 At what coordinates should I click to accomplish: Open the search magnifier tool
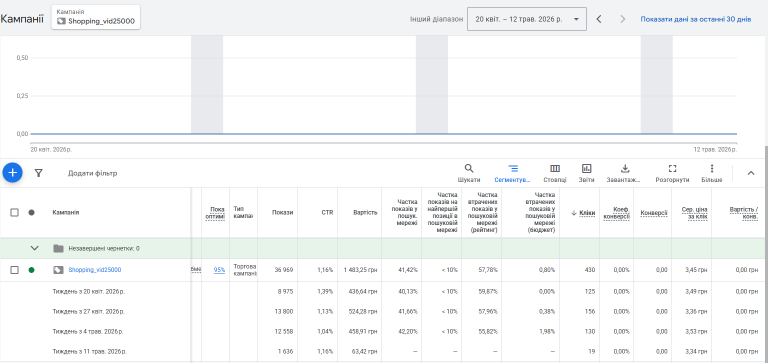click(469, 169)
